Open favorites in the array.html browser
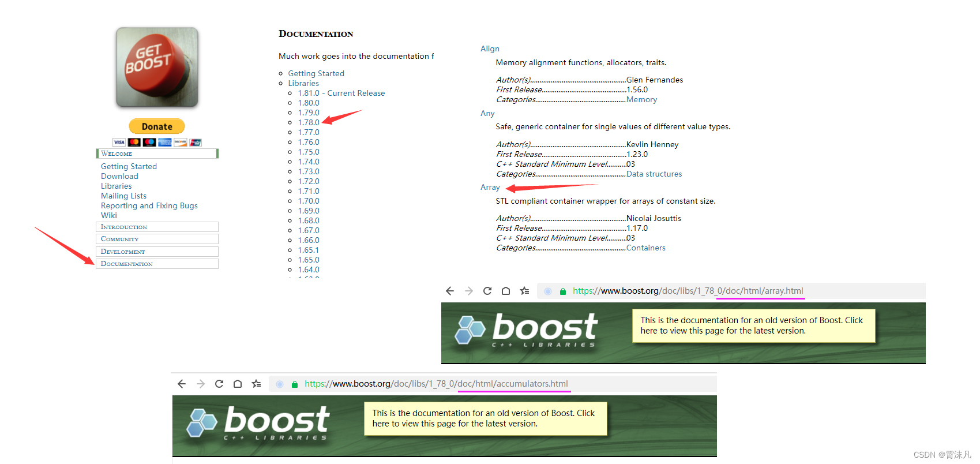Screen dimensions: 980x464 pos(524,291)
